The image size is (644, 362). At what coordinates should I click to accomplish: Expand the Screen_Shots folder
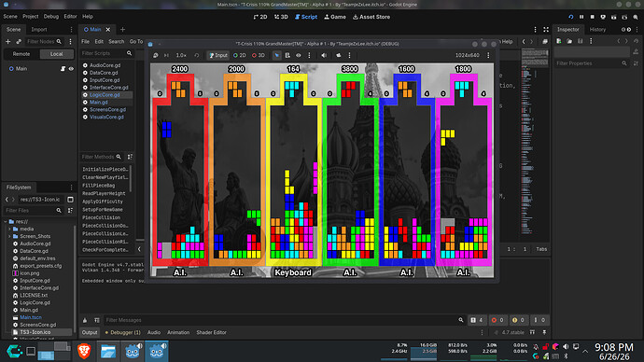tap(10, 236)
